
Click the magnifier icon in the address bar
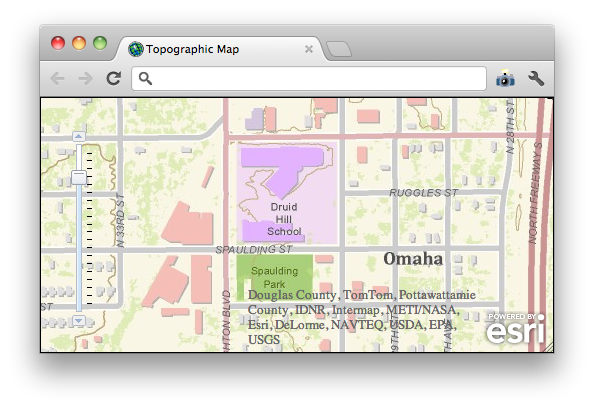(145, 79)
